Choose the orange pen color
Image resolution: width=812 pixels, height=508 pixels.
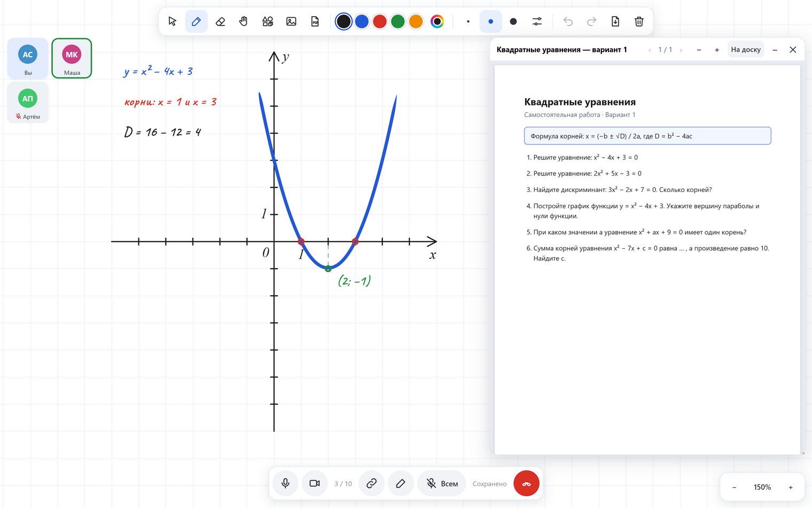pos(416,21)
